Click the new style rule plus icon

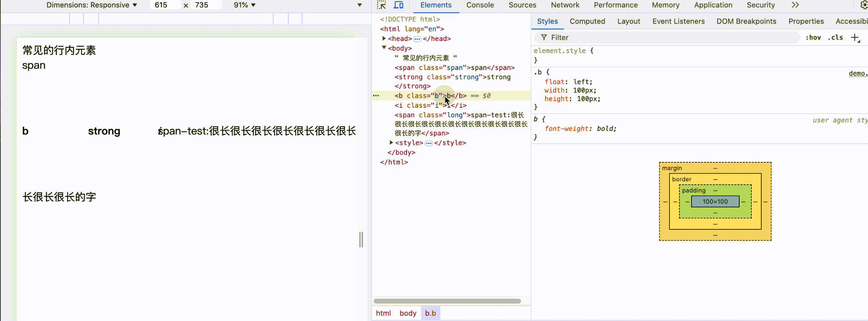(855, 38)
